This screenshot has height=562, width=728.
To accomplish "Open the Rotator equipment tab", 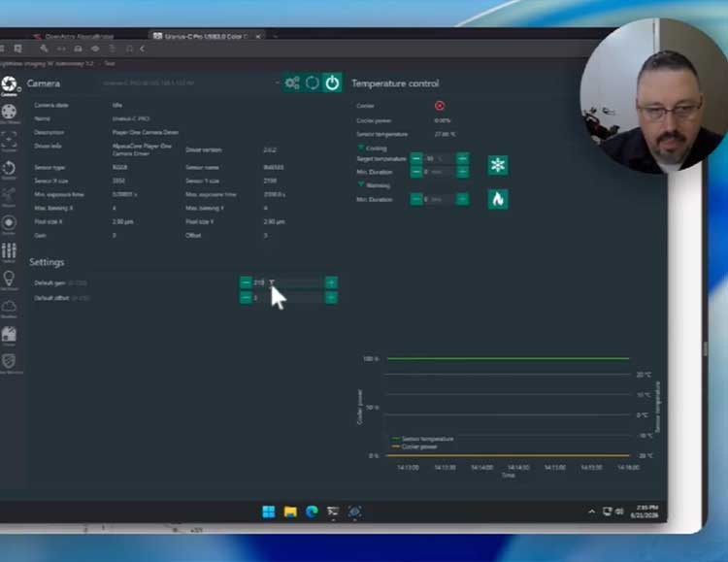I will coord(9,169).
